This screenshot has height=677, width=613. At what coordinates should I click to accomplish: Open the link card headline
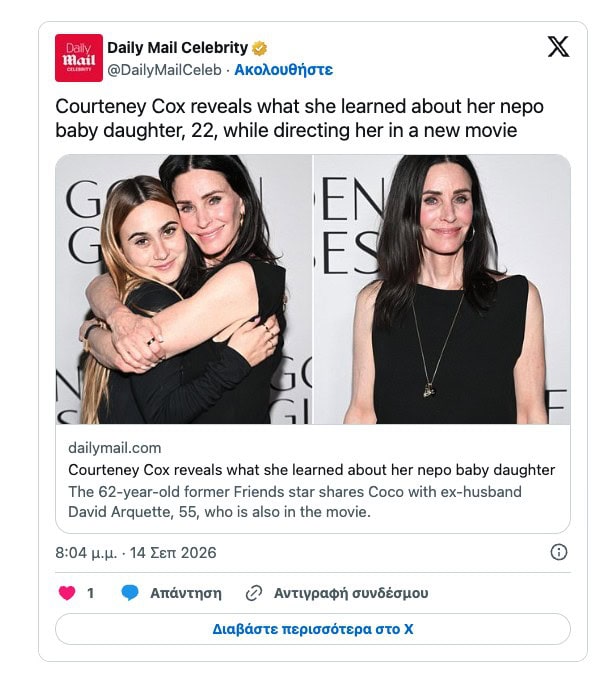[x=312, y=470]
